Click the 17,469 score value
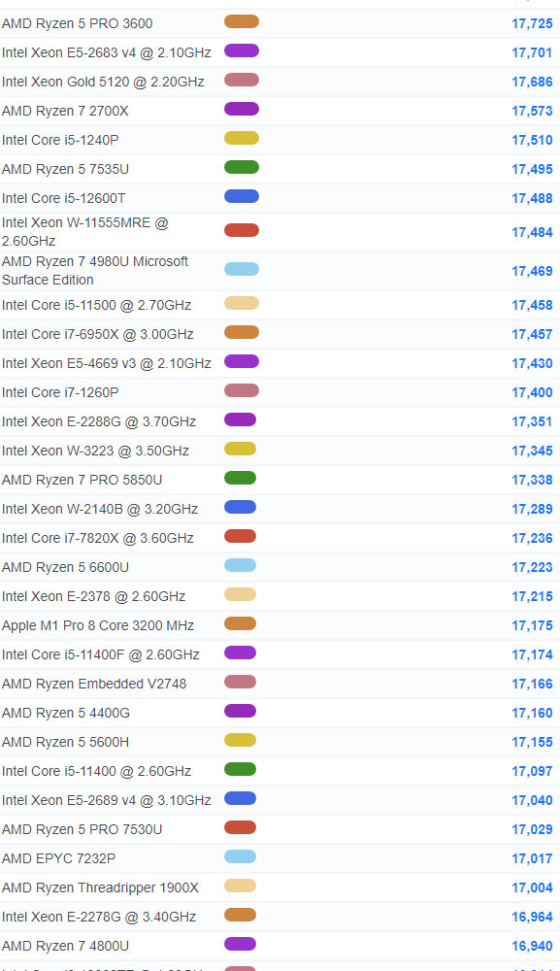Screen dimensions: 560x971 532,271
